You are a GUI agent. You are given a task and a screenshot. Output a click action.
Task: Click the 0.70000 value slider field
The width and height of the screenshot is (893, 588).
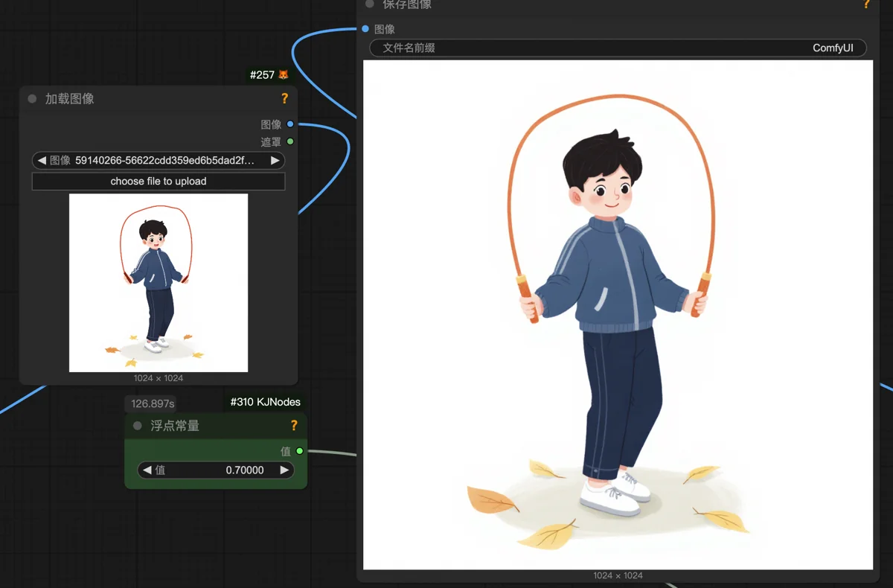216,470
